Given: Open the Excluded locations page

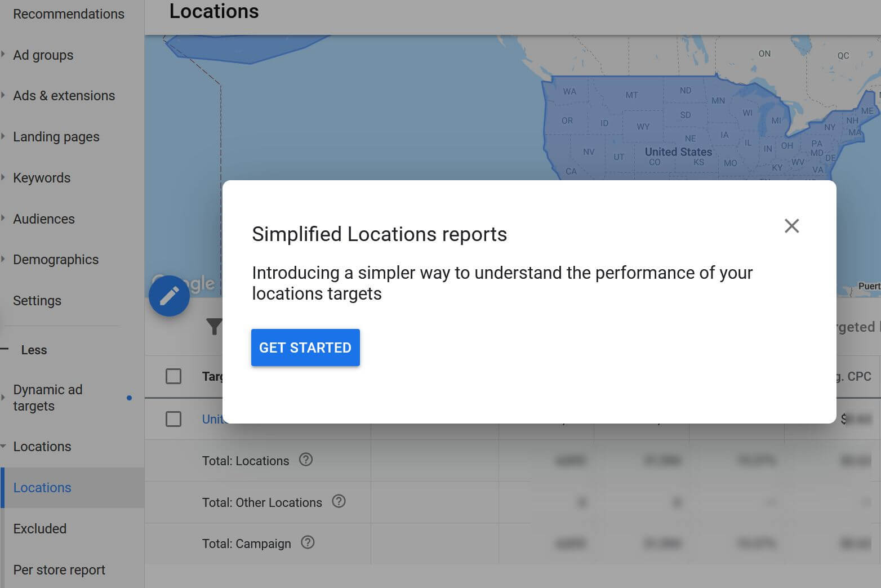Looking at the screenshot, I should click(39, 529).
